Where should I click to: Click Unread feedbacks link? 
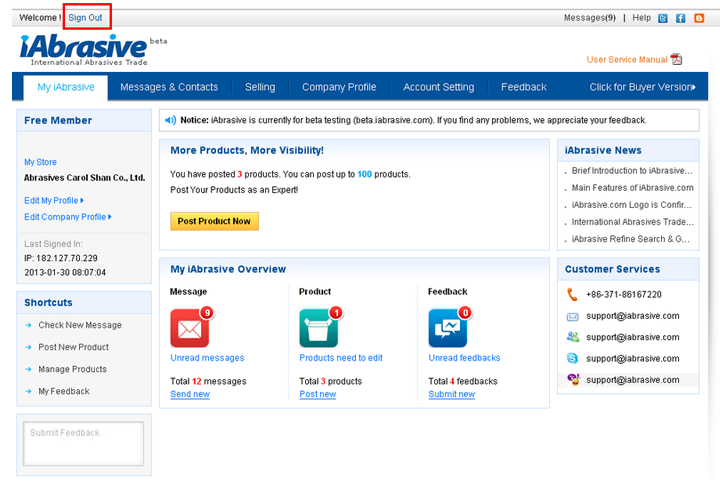coord(464,358)
